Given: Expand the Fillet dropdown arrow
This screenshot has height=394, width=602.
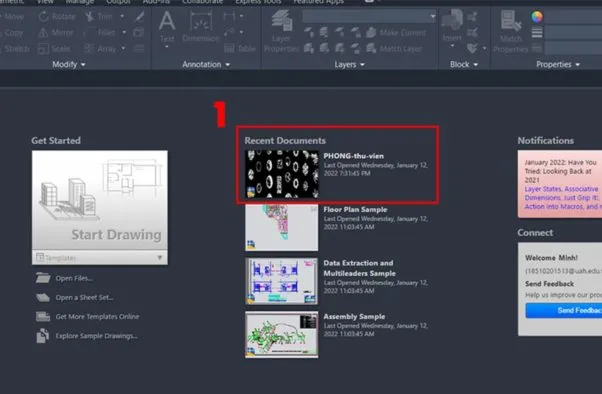Looking at the screenshot, I should 124,32.
